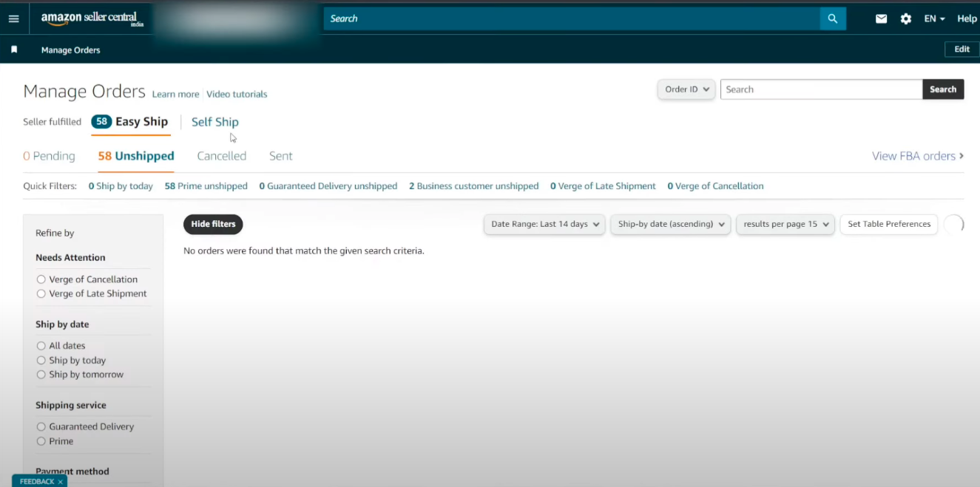Apply Verge of Cancellation quick filter

(715, 186)
